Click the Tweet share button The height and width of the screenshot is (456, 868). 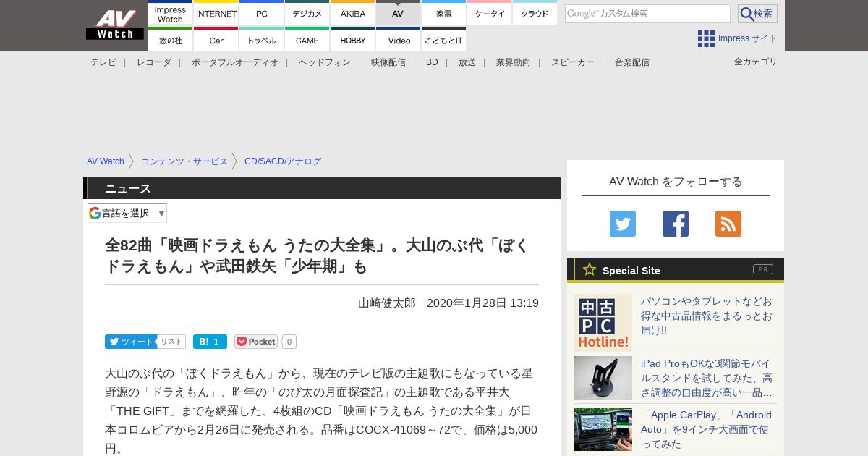(131, 342)
